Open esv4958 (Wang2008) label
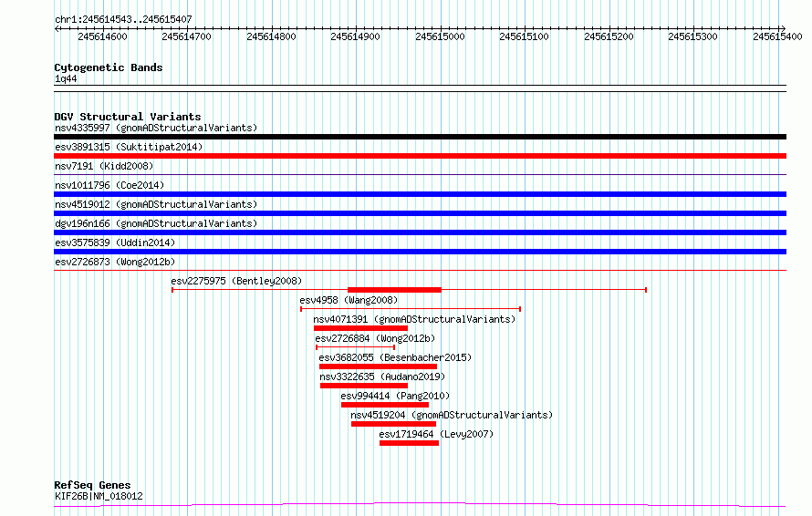This screenshot has height=516, width=812. click(349, 300)
